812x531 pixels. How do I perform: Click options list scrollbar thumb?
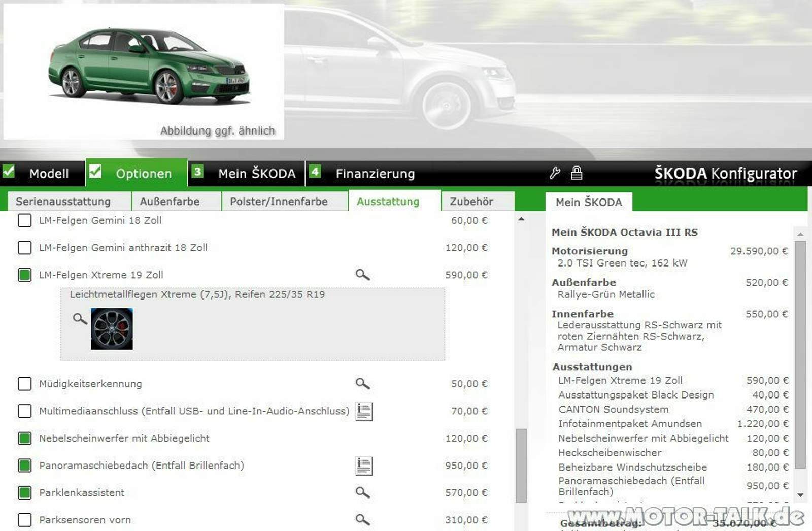coord(521,466)
